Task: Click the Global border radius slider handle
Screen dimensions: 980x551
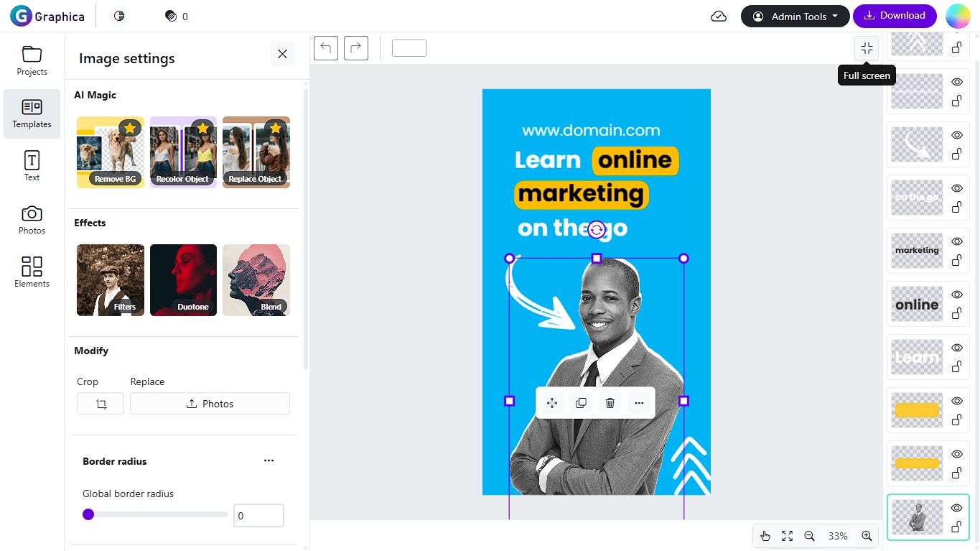Action: pyautogui.click(x=88, y=514)
